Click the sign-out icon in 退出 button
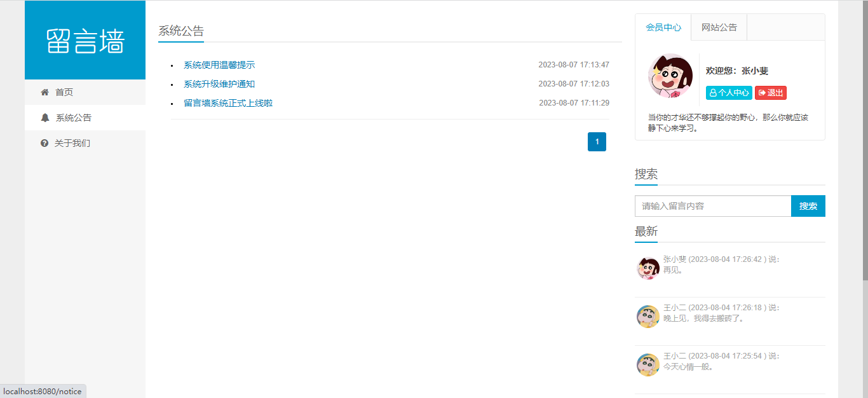The height and width of the screenshot is (398, 868). [762, 93]
